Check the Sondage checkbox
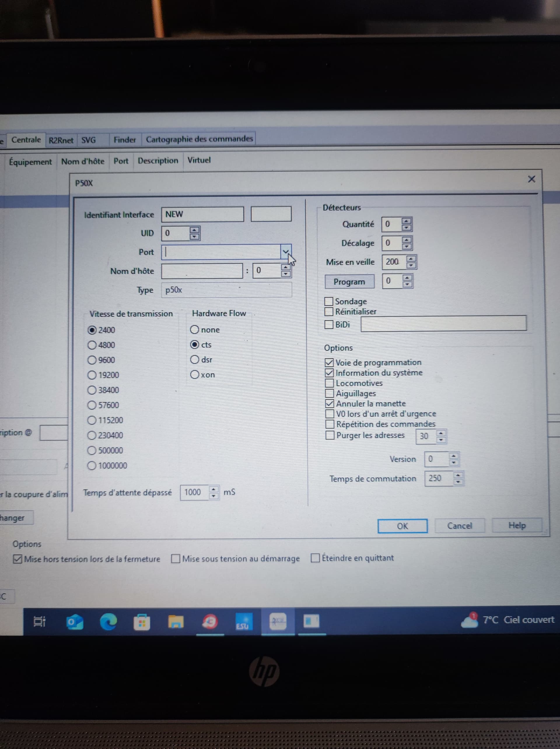This screenshot has height=749, width=560. (x=328, y=301)
